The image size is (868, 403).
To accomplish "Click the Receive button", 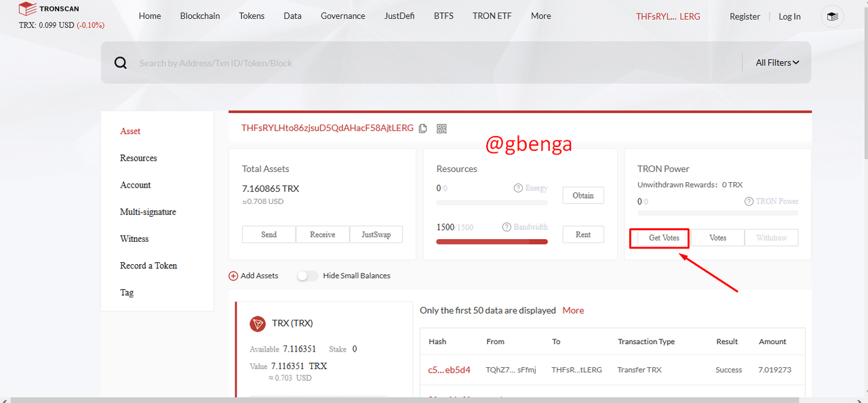I will 323,234.
